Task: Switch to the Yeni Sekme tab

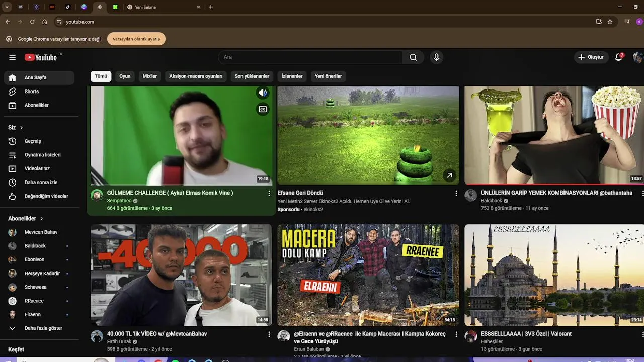Action: click(163, 7)
